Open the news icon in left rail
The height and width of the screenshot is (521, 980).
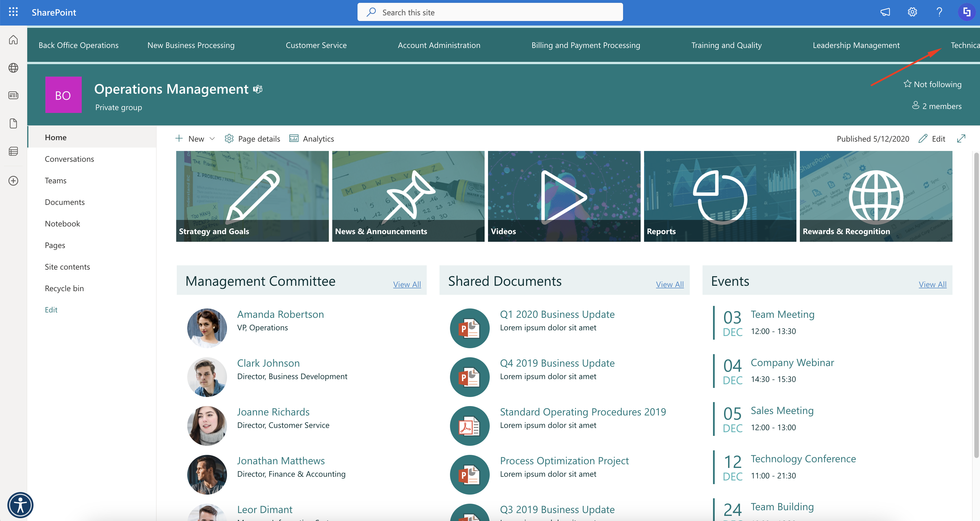(x=13, y=95)
